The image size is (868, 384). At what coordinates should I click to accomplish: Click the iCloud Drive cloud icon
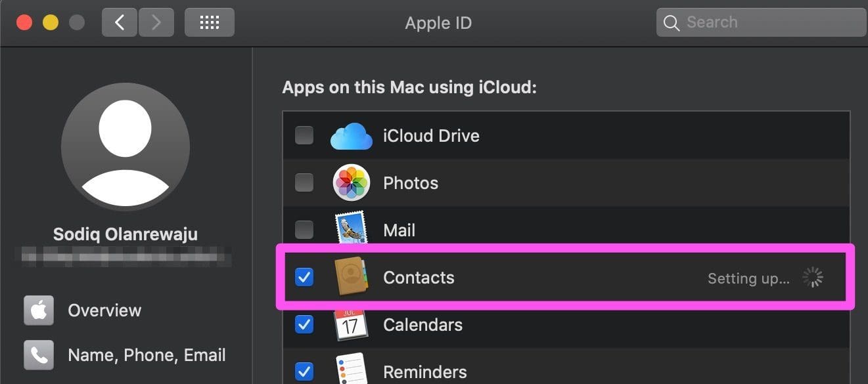pyautogui.click(x=352, y=136)
